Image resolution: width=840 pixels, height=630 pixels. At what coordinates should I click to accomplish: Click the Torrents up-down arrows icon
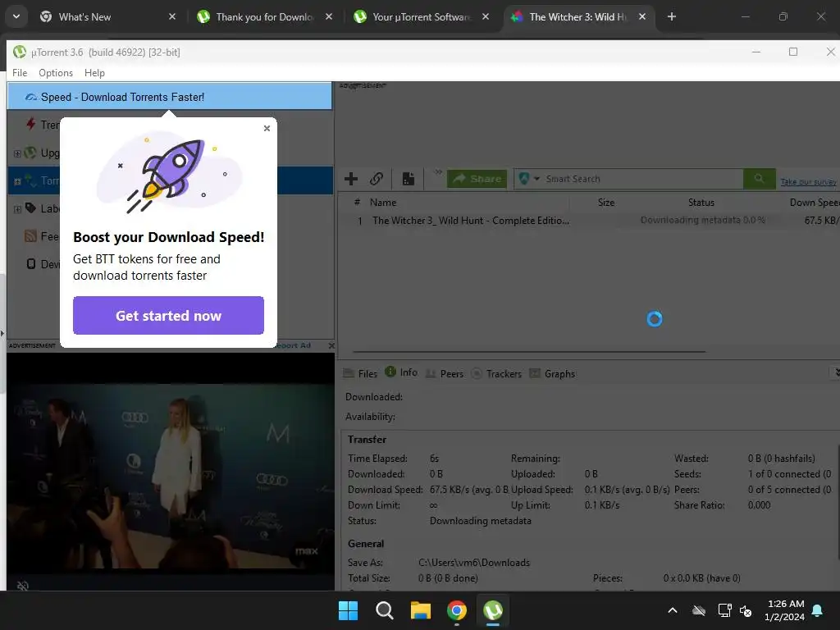(x=31, y=180)
